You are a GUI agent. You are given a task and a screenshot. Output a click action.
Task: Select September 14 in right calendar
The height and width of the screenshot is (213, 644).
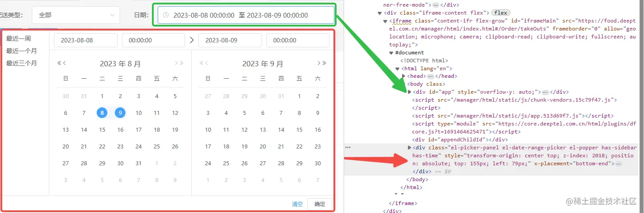[x=281, y=130]
